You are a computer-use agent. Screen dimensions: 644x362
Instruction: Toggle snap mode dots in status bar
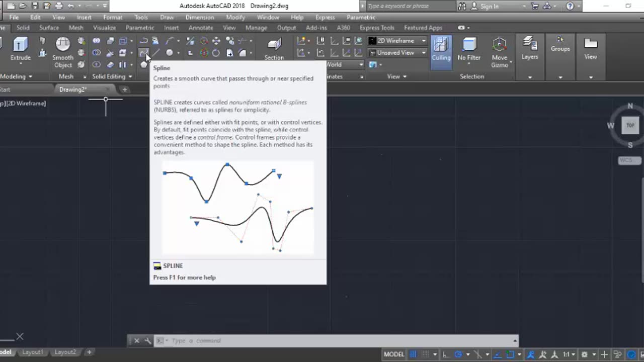(425, 354)
